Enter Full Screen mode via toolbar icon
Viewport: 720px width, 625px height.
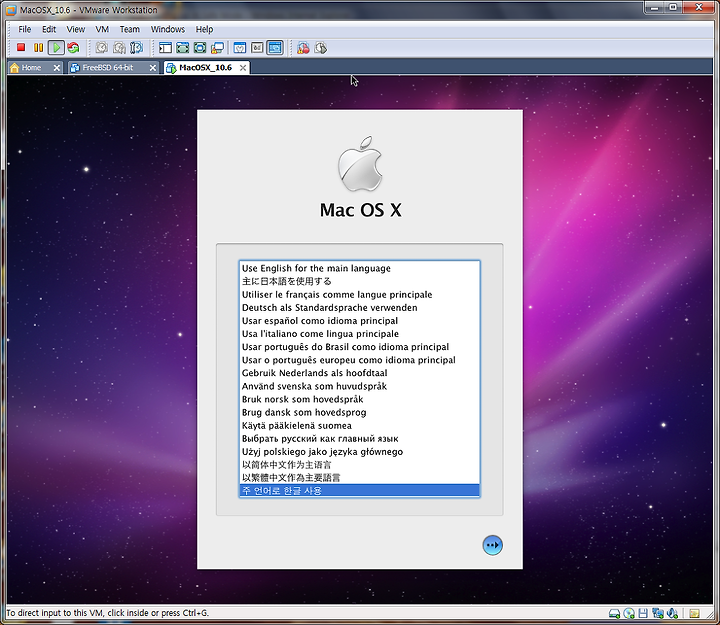click(200, 47)
